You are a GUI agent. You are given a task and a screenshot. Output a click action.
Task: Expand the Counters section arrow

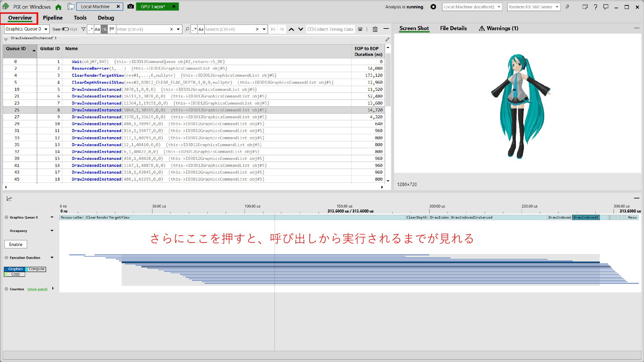coord(53,289)
